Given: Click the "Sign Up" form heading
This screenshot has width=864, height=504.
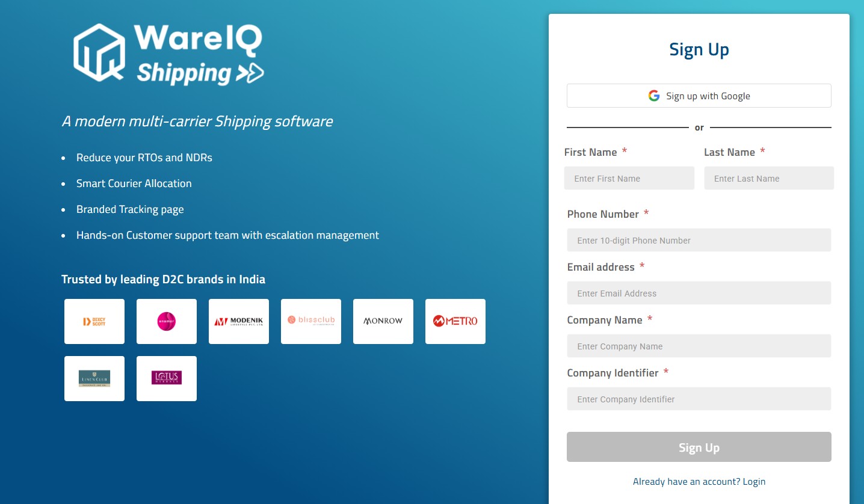Looking at the screenshot, I should 699,49.
